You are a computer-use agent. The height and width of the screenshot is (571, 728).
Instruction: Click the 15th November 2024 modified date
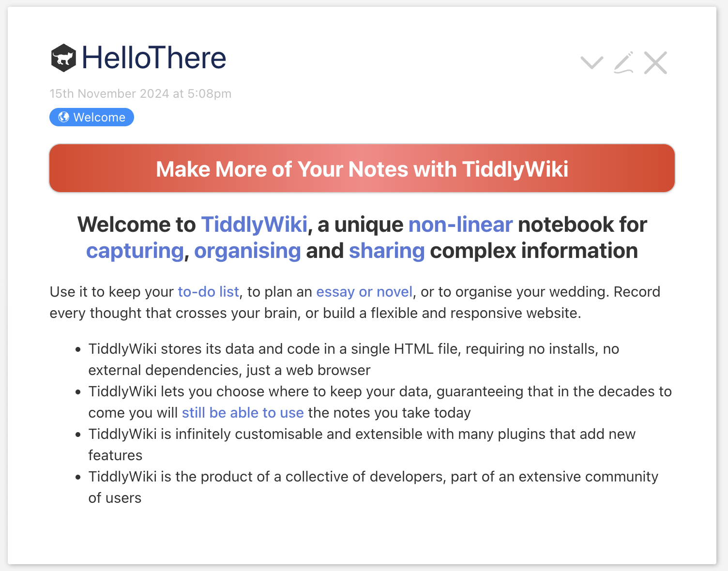click(140, 93)
